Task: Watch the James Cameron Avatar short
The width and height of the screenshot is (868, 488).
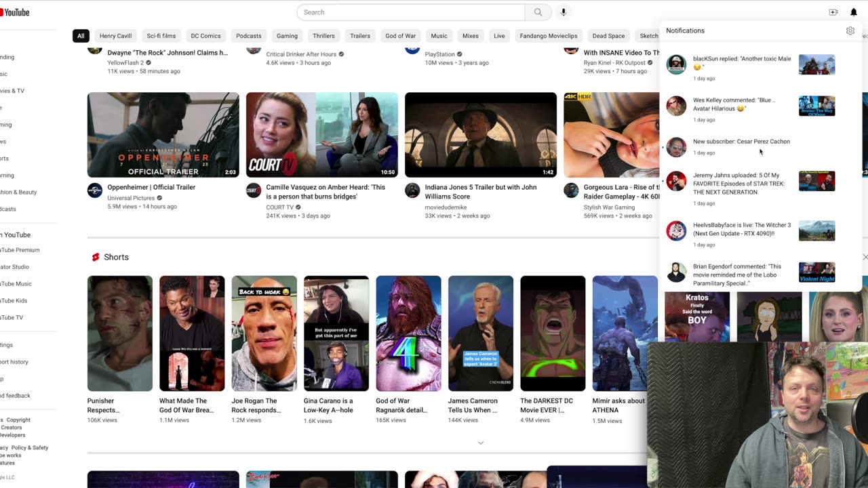Action: pos(481,333)
